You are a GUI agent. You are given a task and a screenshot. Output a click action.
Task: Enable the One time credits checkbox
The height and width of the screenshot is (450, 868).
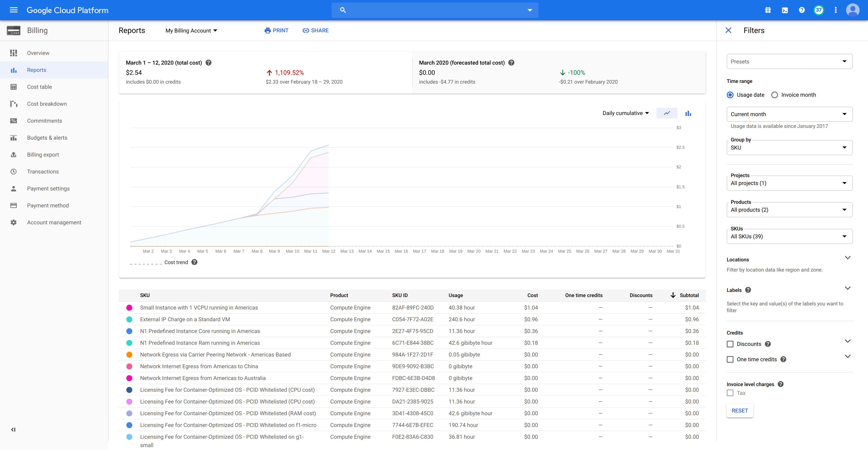(730, 359)
